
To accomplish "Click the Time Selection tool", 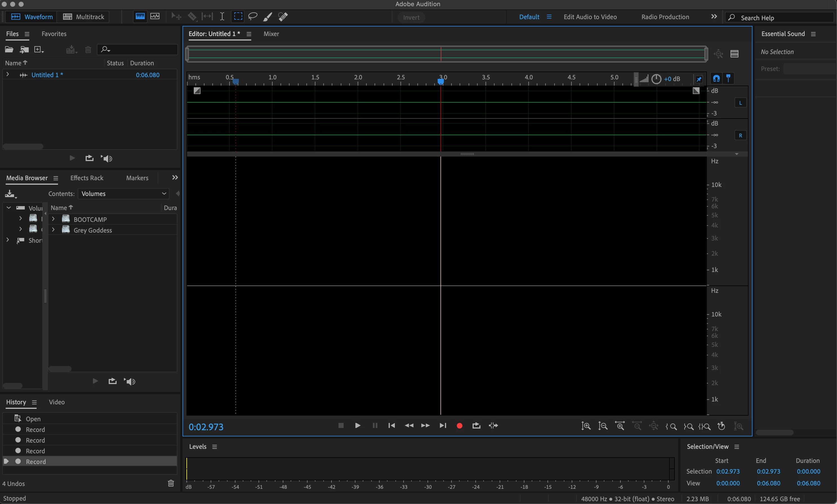I will 222,16.
